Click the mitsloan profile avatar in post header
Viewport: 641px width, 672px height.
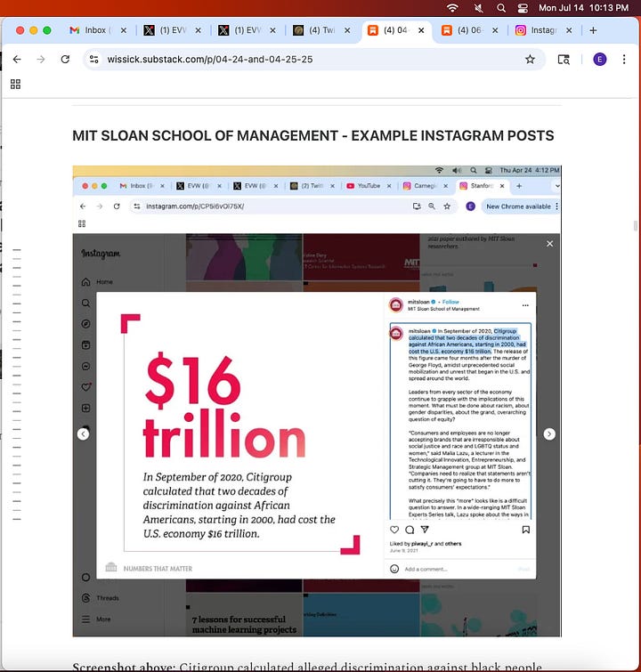396,305
